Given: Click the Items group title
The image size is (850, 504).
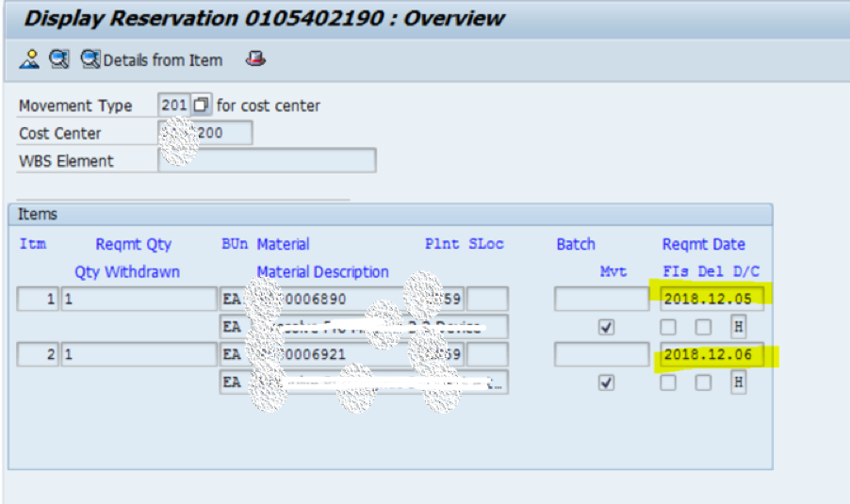Looking at the screenshot, I should pos(38,214).
